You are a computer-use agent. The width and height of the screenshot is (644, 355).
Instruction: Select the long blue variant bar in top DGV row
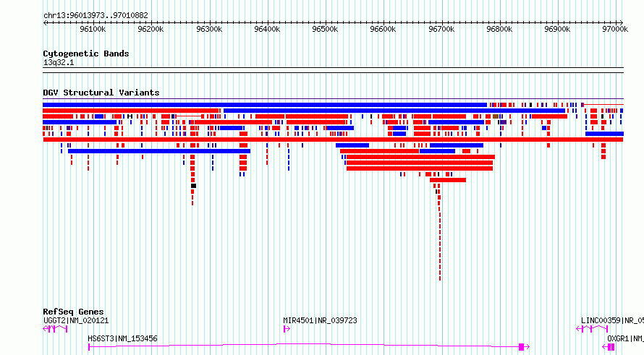(265, 105)
